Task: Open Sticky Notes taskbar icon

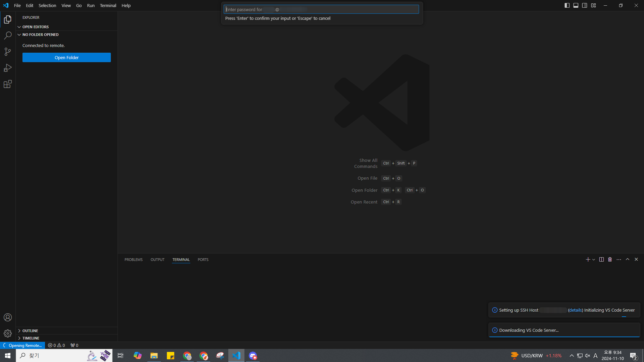Action: tap(171, 355)
